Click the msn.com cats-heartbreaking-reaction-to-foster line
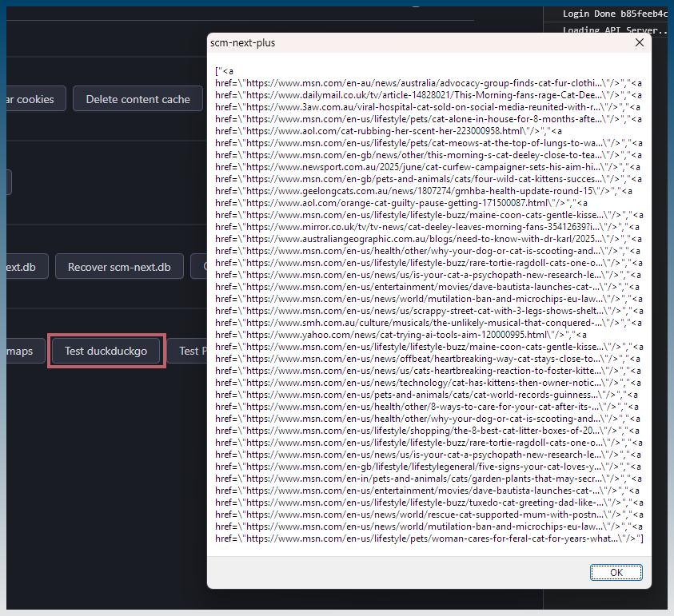 click(x=428, y=371)
